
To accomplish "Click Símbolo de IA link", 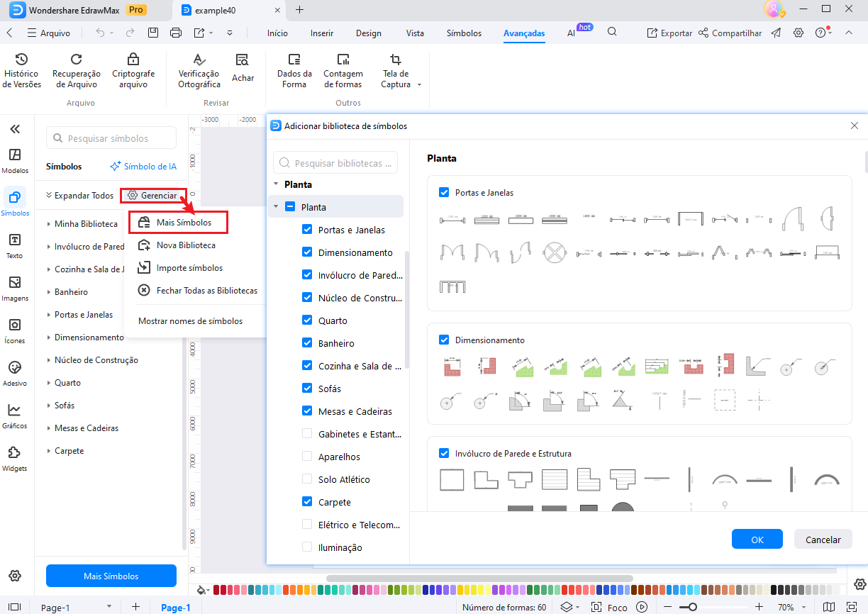I will pyautogui.click(x=143, y=166).
